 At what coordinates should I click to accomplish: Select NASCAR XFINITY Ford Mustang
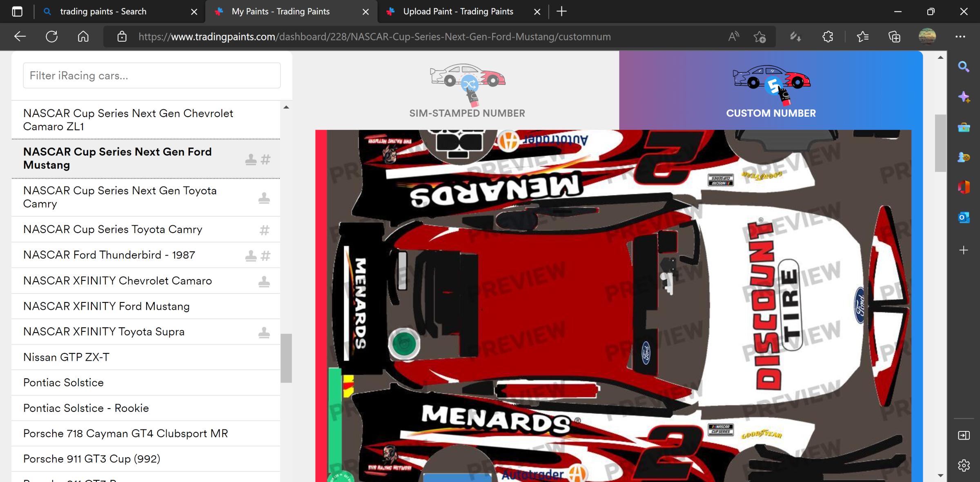tap(146, 307)
